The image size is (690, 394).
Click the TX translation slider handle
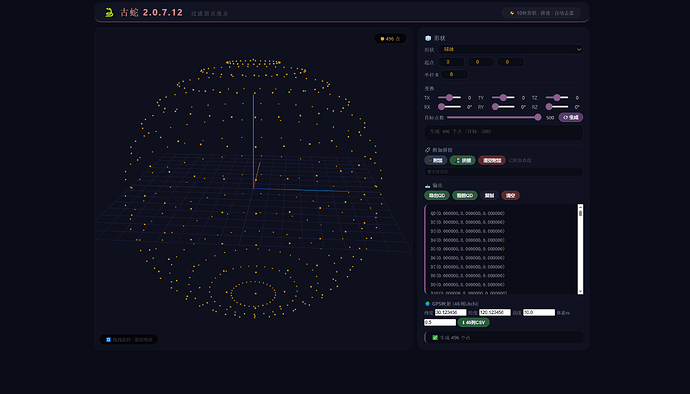(x=449, y=97)
